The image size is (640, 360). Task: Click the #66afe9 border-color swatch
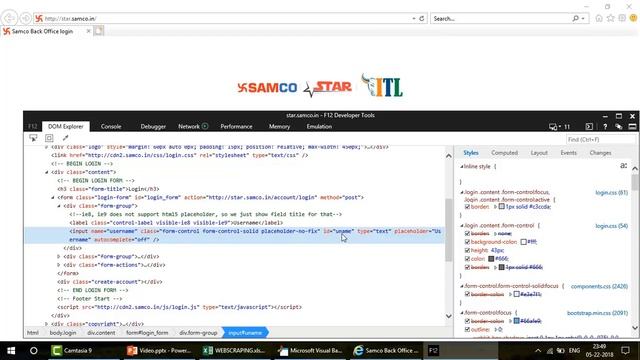516,321
